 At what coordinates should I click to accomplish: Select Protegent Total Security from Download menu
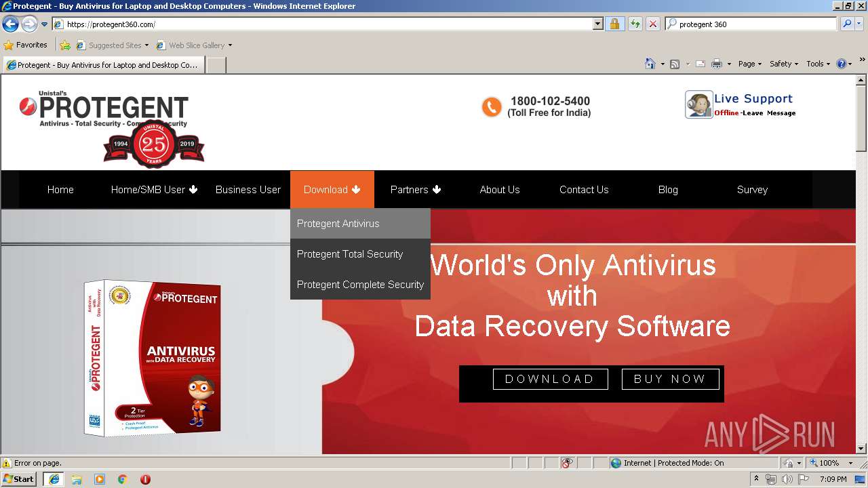click(360, 254)
